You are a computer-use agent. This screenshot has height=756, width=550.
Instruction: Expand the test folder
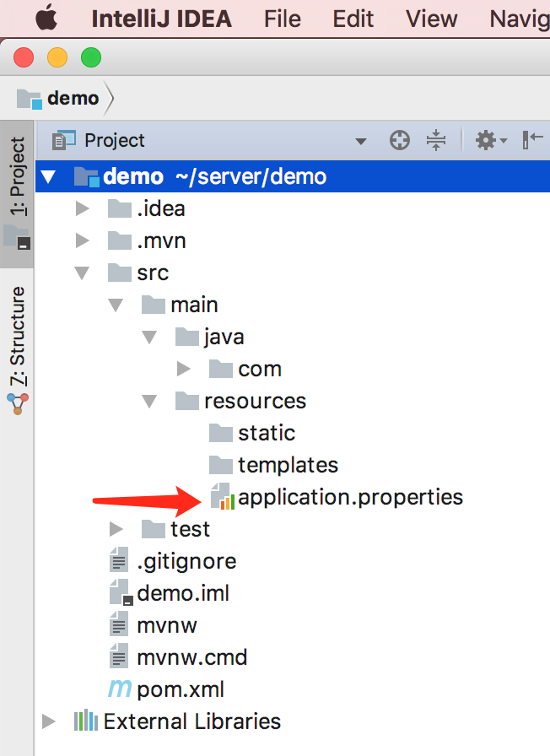coord(116,529)
